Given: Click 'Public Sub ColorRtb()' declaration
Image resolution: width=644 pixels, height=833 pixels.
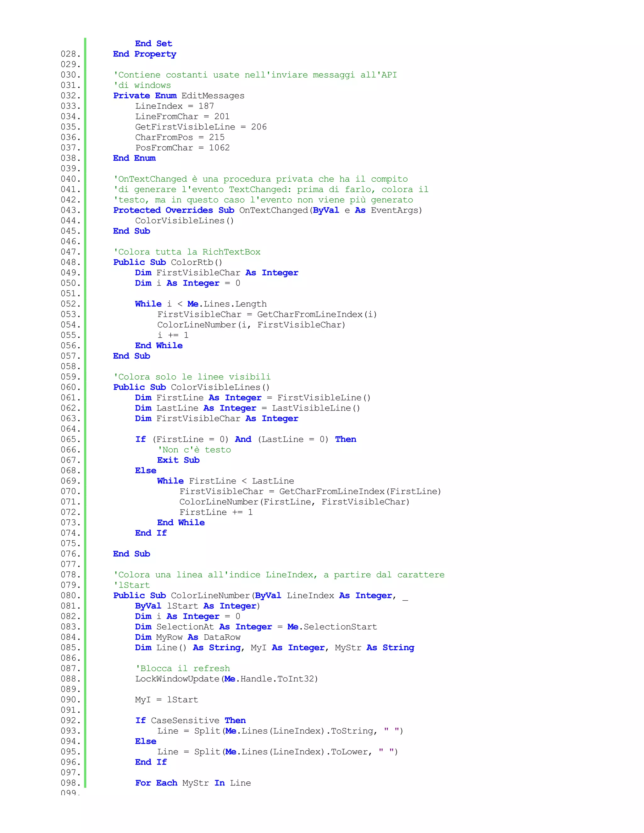Looking at the screenshot, I should click(x=168, y=262).
